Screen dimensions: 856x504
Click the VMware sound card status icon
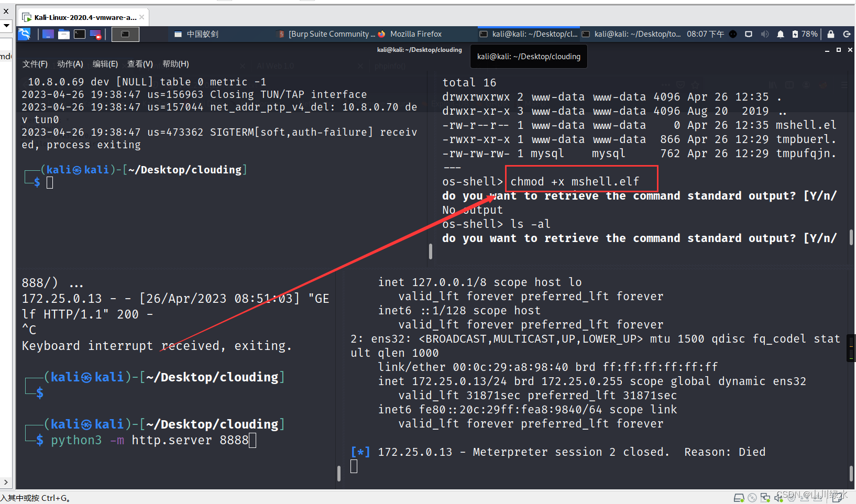click(x=780, y=498)
